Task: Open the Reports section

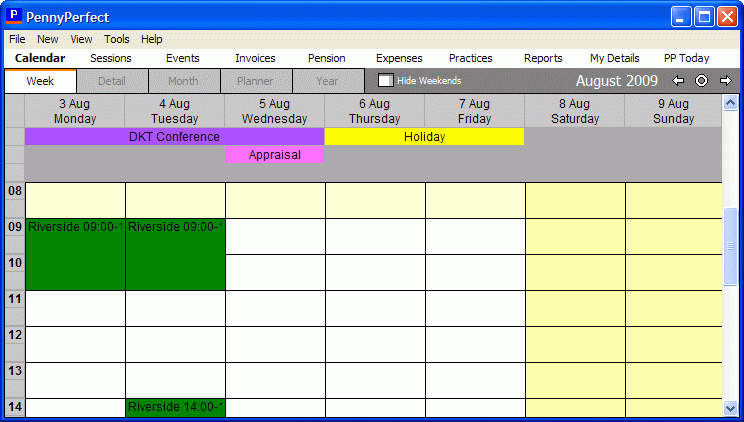Action: tap(543, 58)
